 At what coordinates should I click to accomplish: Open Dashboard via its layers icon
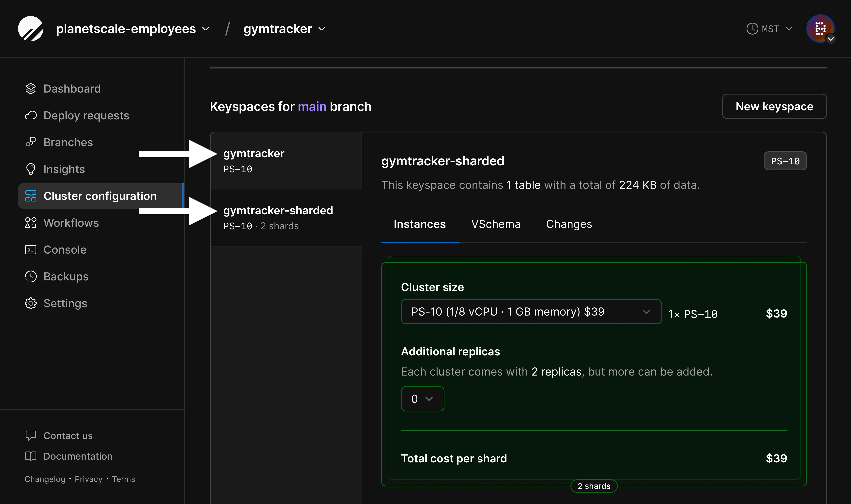(x=31, y=89)
